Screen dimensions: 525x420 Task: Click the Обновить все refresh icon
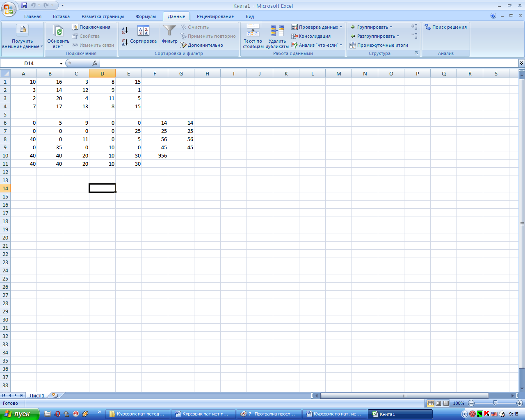pos(58,31)
